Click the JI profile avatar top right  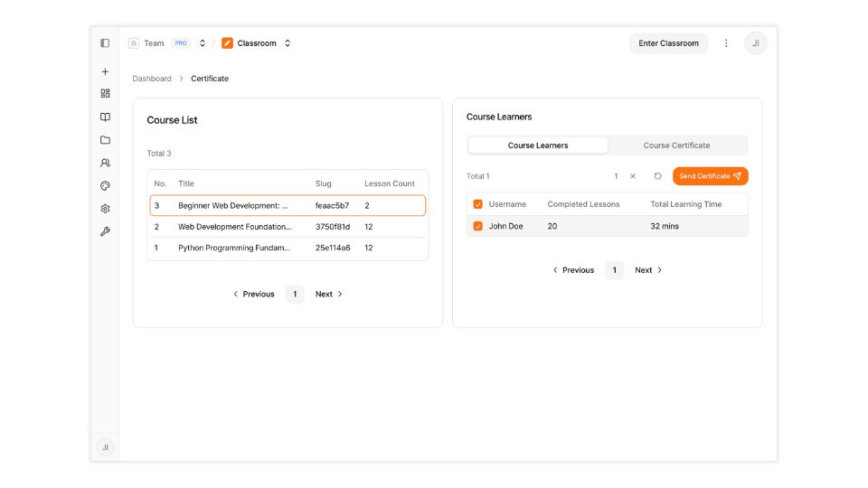[756, 43]
